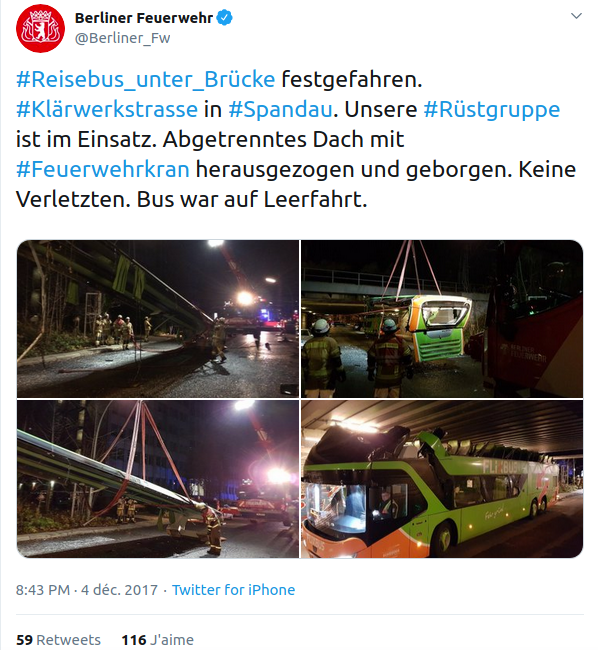This screenshot has width=598, height=650.
Task: Show the 59 Retweets list
Action: pyautogui.click(x=58, y=640)
